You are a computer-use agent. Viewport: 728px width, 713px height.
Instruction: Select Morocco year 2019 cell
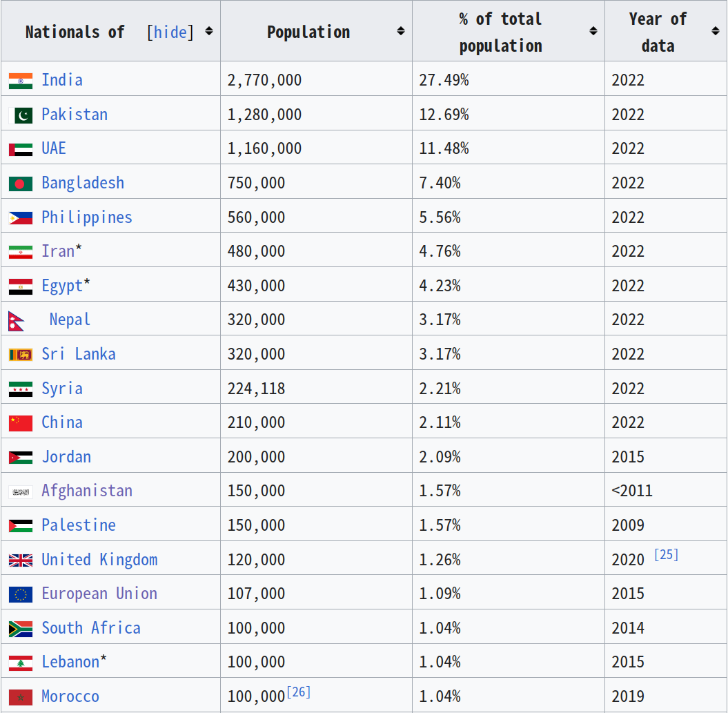point(666,695)
